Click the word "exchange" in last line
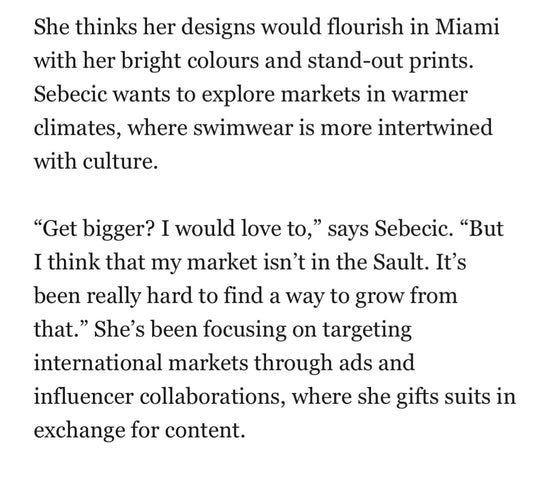The image size is (550, 478). [79, 432]
